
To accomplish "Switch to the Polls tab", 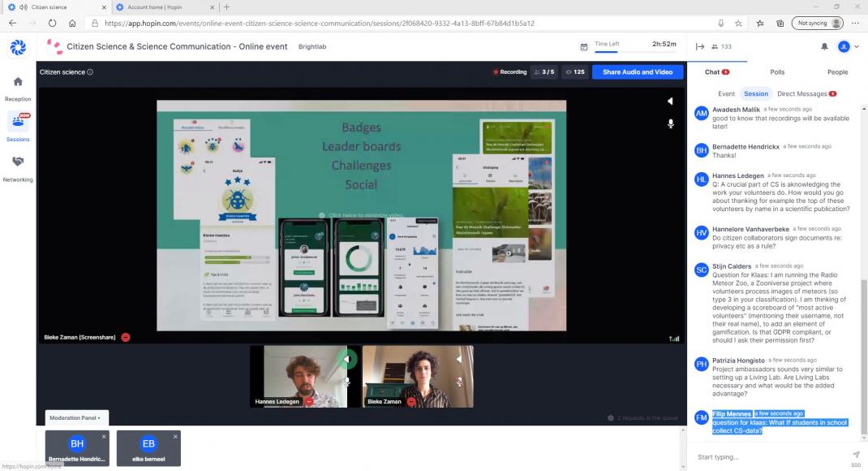I will point(777,72).
